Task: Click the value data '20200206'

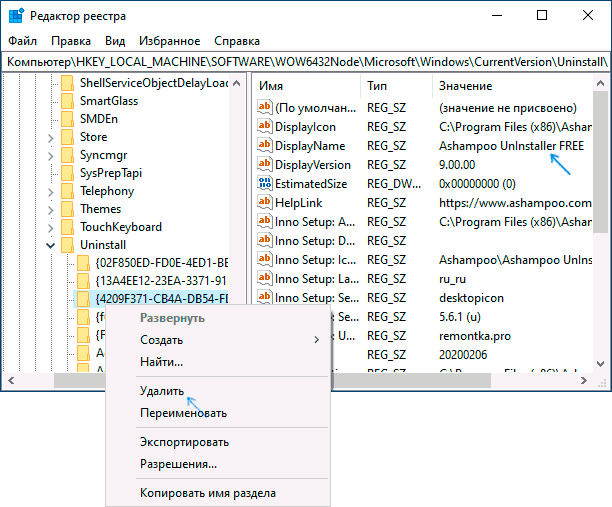Action: point(463,354)
